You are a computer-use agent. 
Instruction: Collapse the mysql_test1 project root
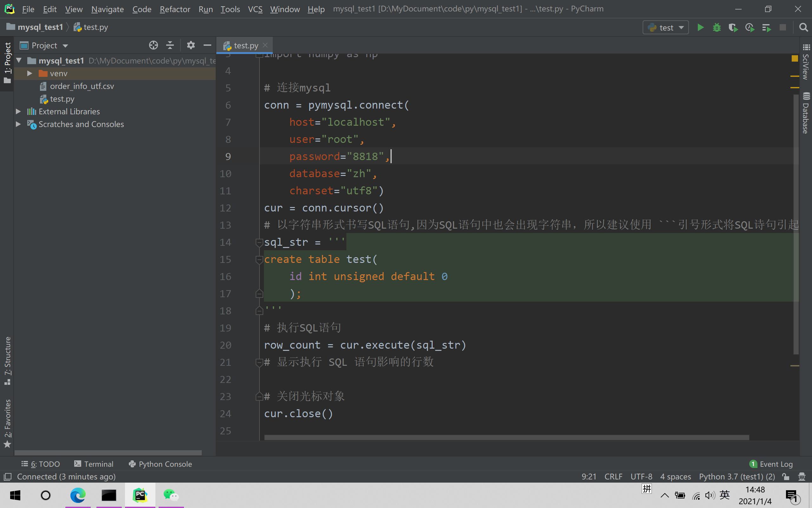[19, 60]
